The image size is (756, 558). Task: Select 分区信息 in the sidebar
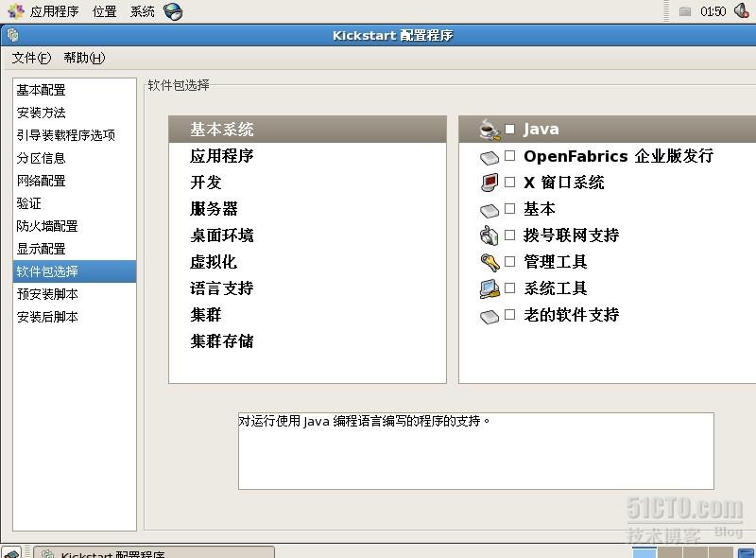(x=75, y=158)
